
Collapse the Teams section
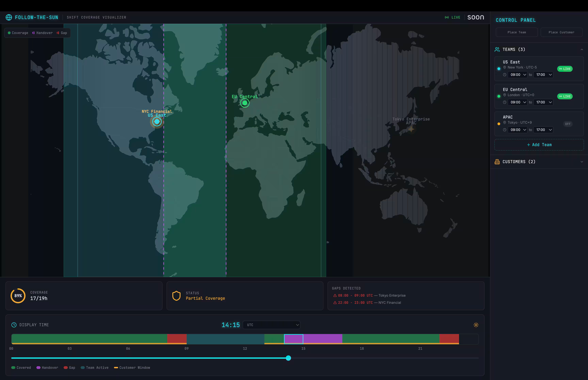[582, 50]
